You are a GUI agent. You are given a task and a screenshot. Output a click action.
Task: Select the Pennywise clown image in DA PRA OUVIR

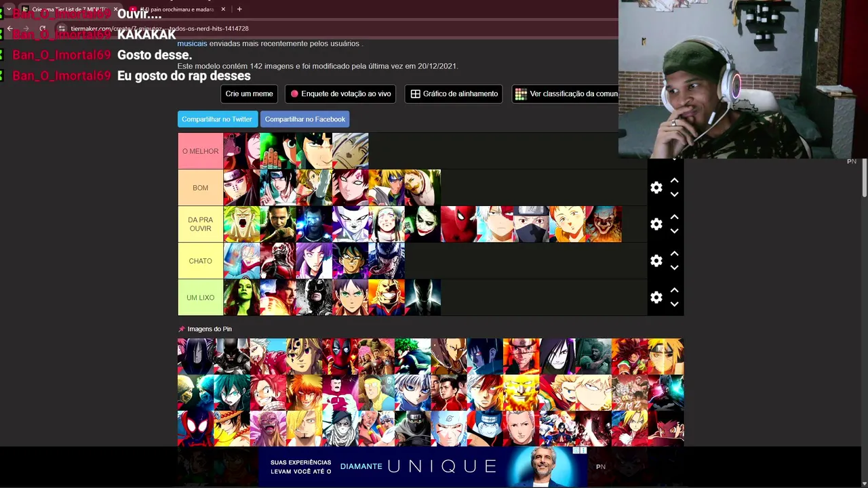tap(604, 224)
